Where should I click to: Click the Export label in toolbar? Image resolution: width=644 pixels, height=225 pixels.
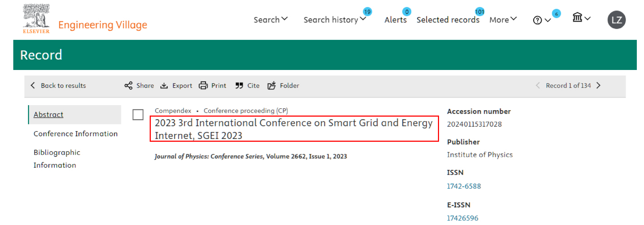coord(182,85)
